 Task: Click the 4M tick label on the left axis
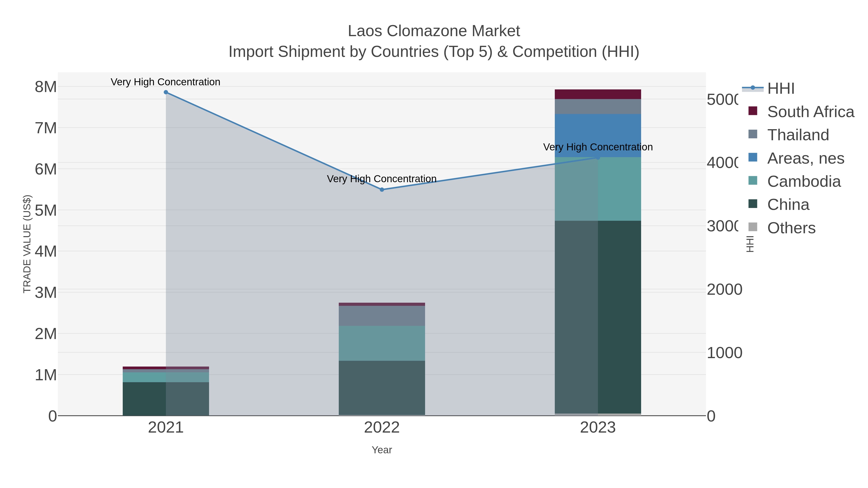pyautogui.click(x=46, y=252)
